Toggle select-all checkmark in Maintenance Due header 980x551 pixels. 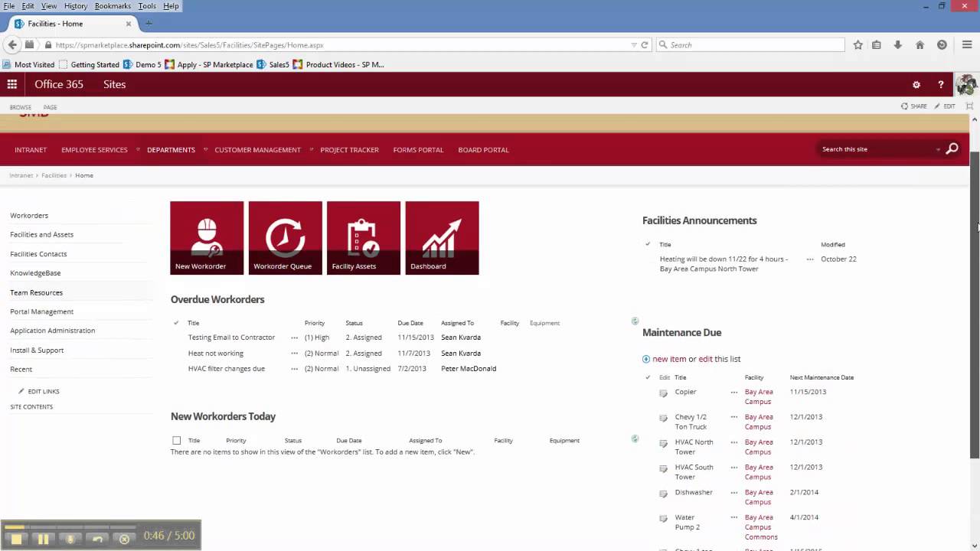[x=648, y=377]
